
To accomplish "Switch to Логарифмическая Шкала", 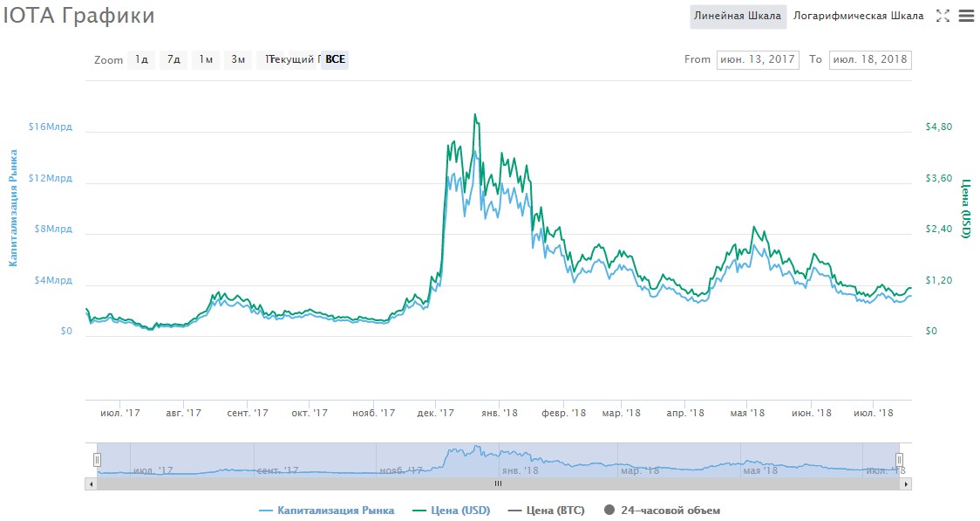I will coord(858,16).
